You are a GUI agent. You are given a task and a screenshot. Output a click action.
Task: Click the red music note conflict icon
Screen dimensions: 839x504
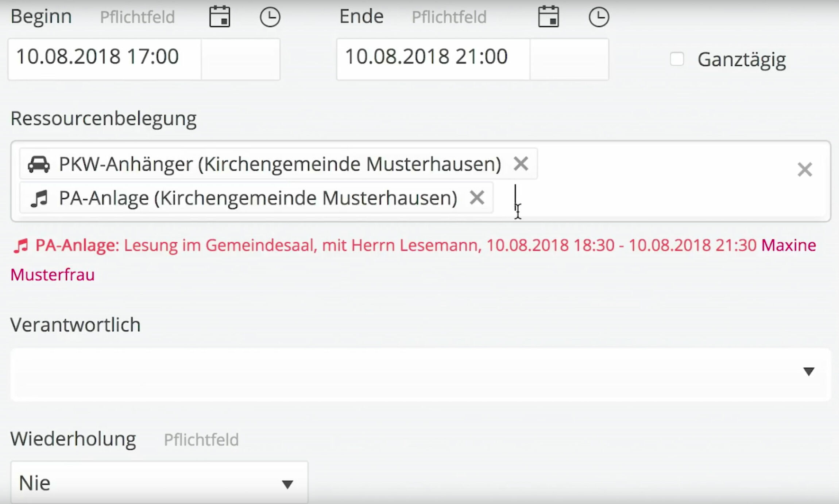21,246
